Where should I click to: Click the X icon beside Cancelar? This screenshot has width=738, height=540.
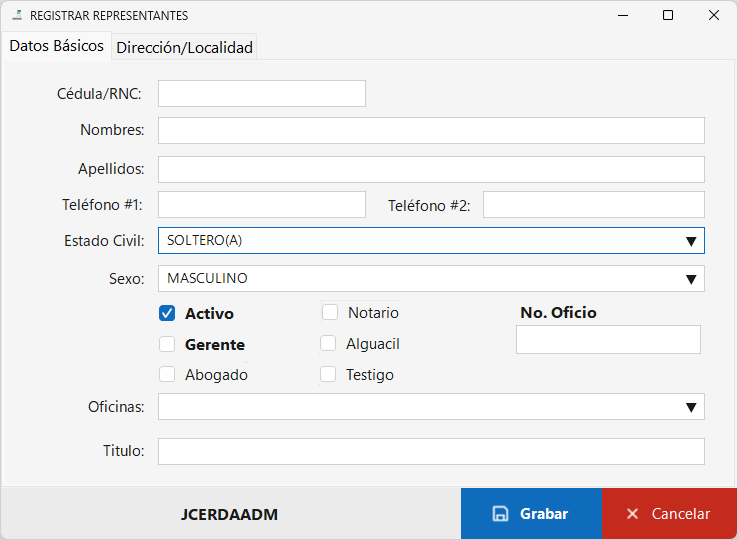(x=632, y=514)
